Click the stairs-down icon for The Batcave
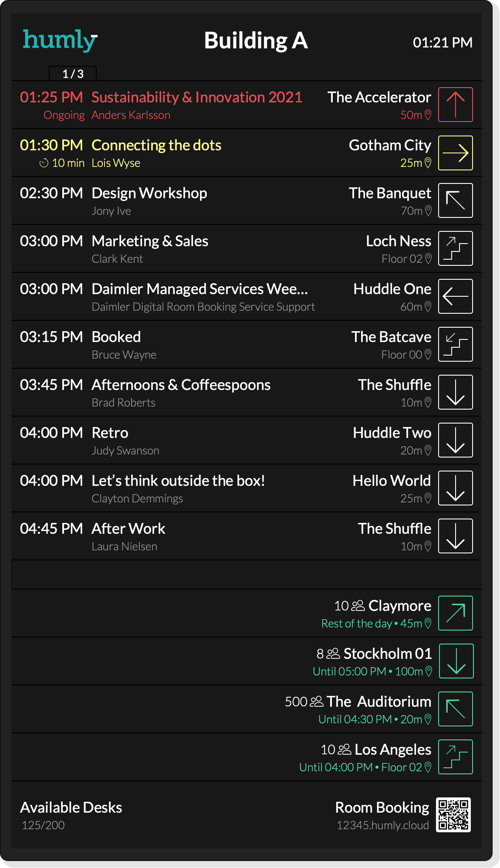Screen dimensions: 500x868 455,344
